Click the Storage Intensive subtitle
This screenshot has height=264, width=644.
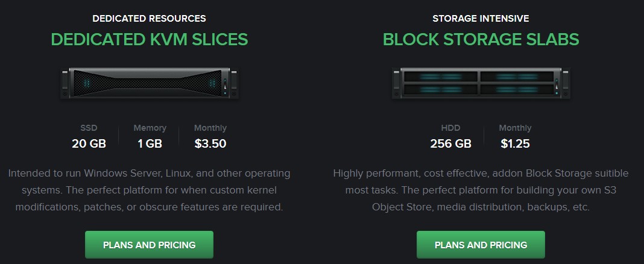481,19
